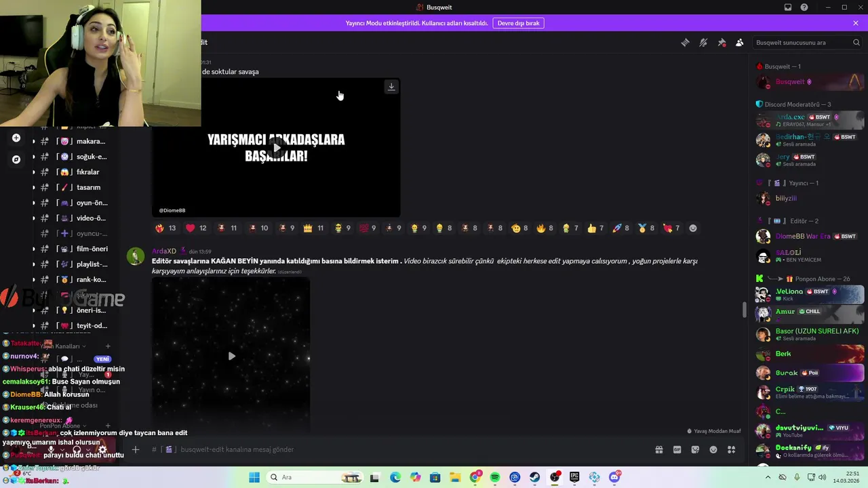Open the gift Nitro icon
868x488 pixels.
pyautogui.click(x=658, y=449)
